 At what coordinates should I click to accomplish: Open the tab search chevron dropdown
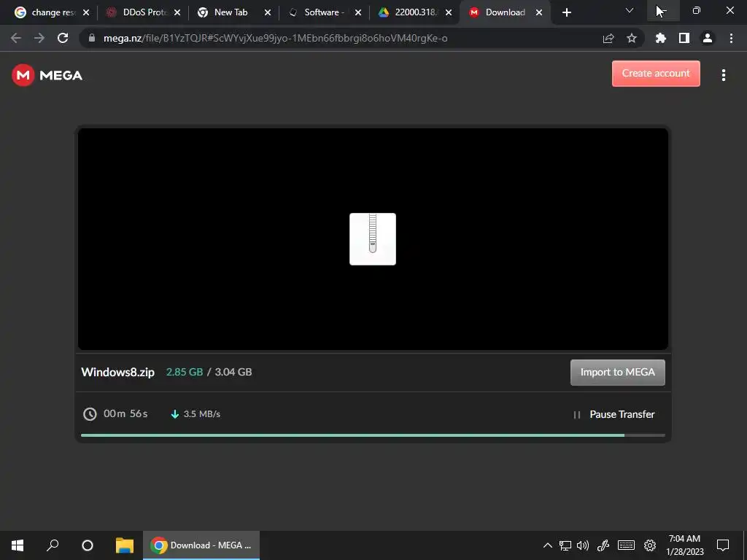pyautogui.click(x=630, y=10)
